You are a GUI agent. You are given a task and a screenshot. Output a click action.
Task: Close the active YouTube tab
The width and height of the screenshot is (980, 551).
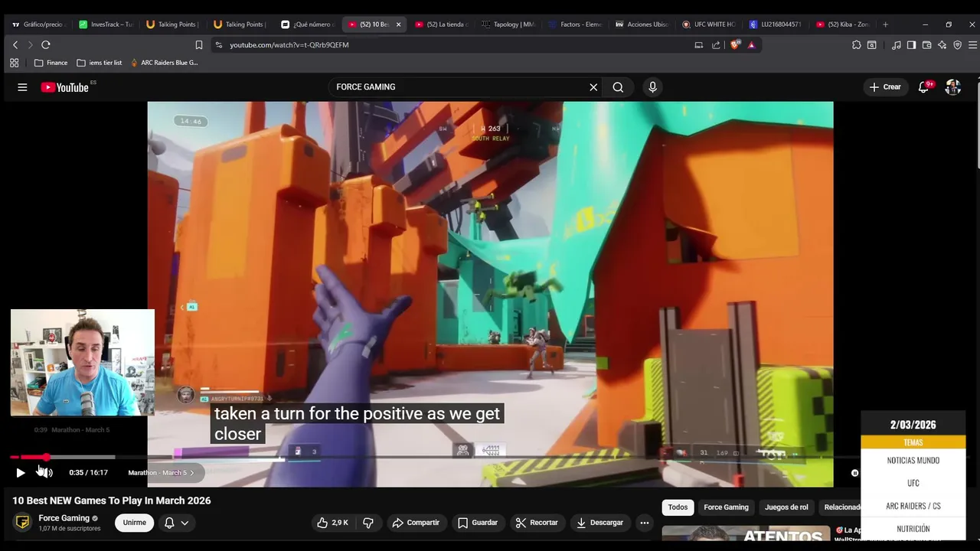click(x=398, y=24)
